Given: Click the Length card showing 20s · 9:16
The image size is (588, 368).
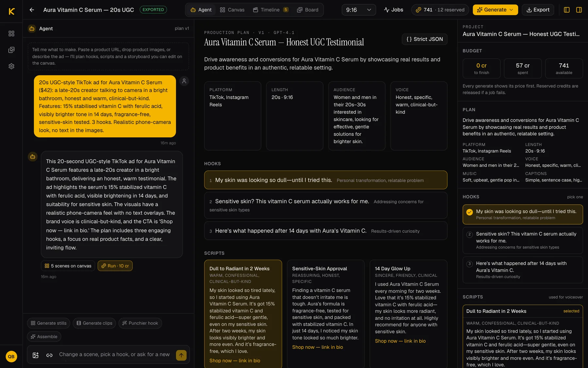Looking at the screenshot, I should tap(295, 116).
